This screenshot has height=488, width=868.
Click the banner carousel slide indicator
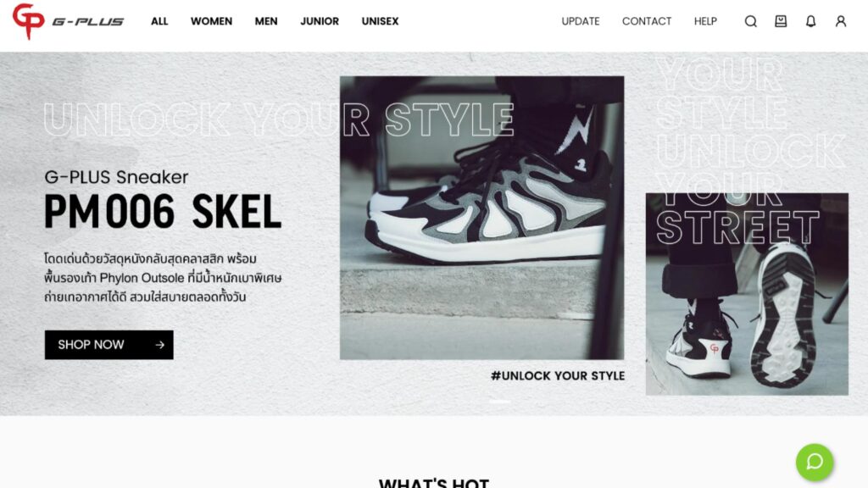[500, 401]
